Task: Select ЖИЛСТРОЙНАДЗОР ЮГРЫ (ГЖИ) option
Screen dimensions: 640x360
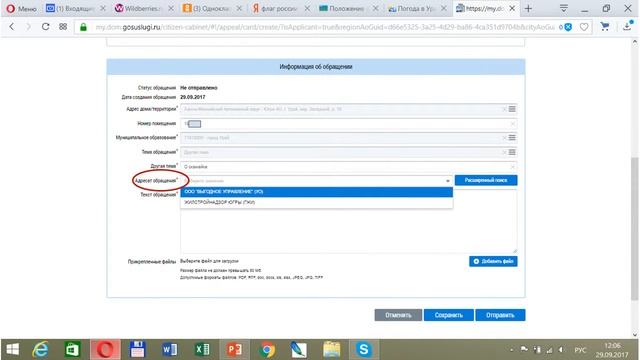Action: 317,202
